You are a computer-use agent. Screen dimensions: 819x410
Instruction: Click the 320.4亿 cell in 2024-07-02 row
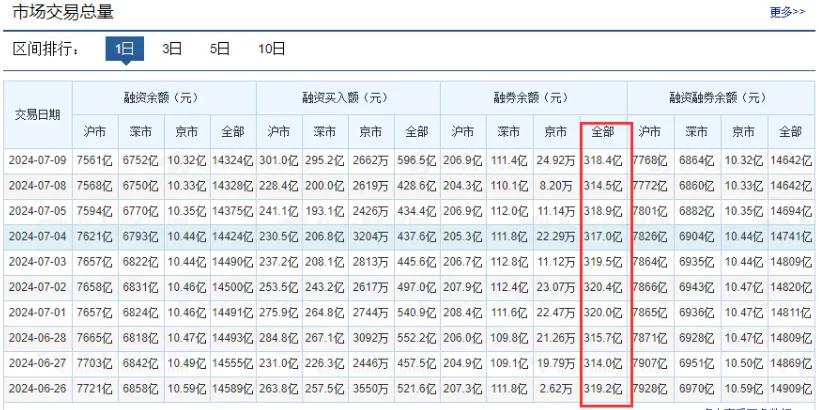click(x=603, y=287)
